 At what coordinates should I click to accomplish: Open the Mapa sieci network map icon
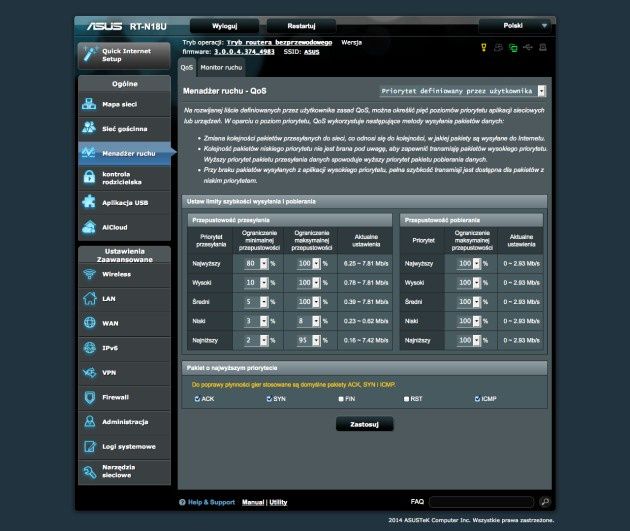tap(89, 104)
